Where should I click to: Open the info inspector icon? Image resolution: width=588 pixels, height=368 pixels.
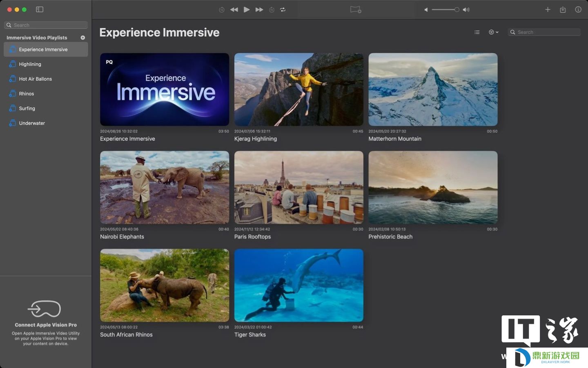click(x=578, y=9)
